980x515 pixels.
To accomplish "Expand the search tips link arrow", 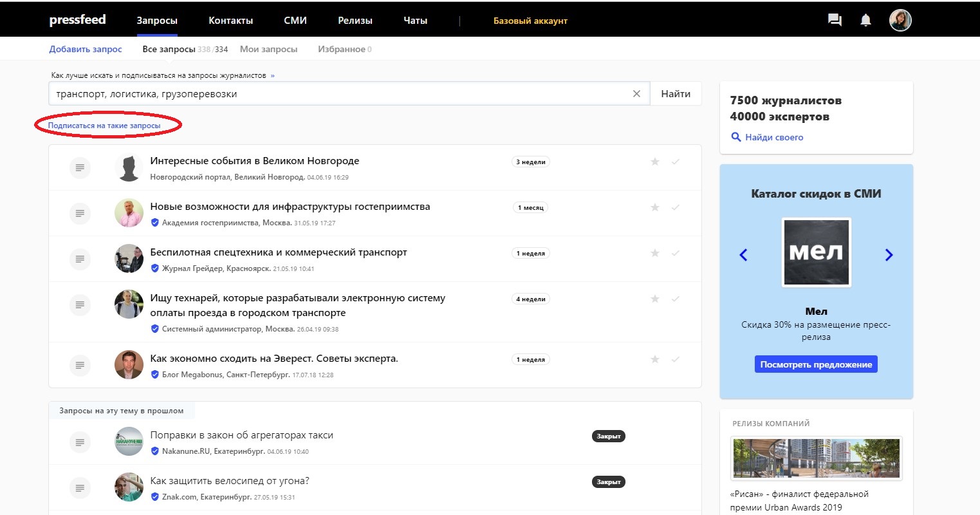I will point(273,75).
